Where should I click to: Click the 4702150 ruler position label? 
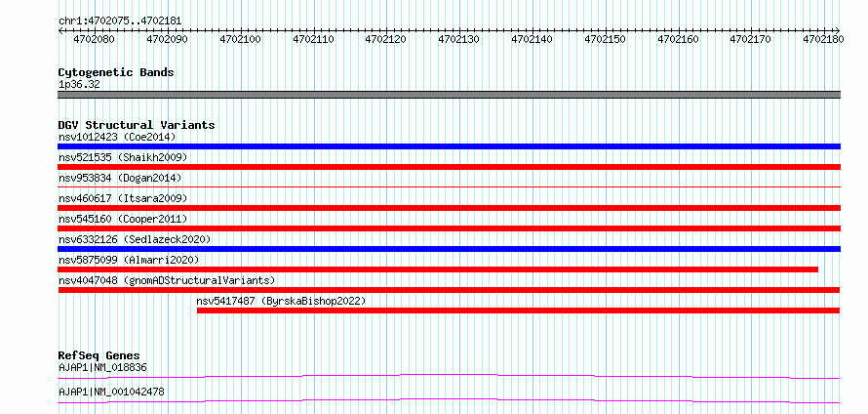coord(605,39)
